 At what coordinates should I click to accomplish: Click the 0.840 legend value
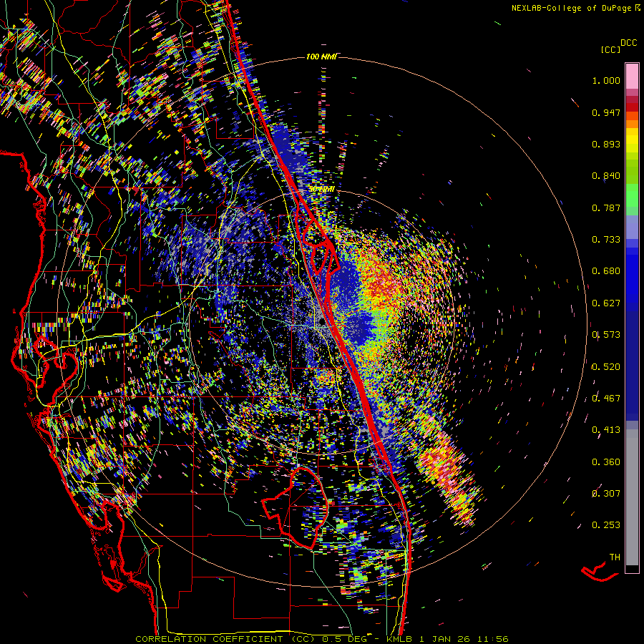(606, 176)
